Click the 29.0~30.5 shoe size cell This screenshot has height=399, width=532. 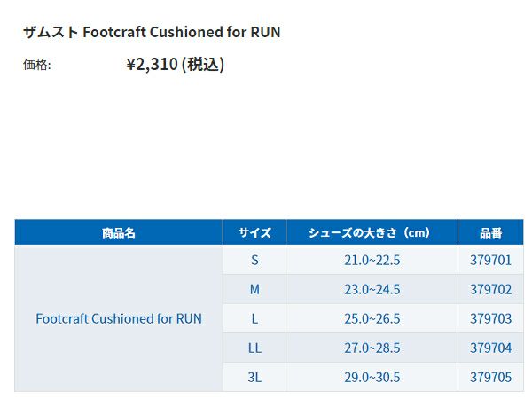click(372, 377)
